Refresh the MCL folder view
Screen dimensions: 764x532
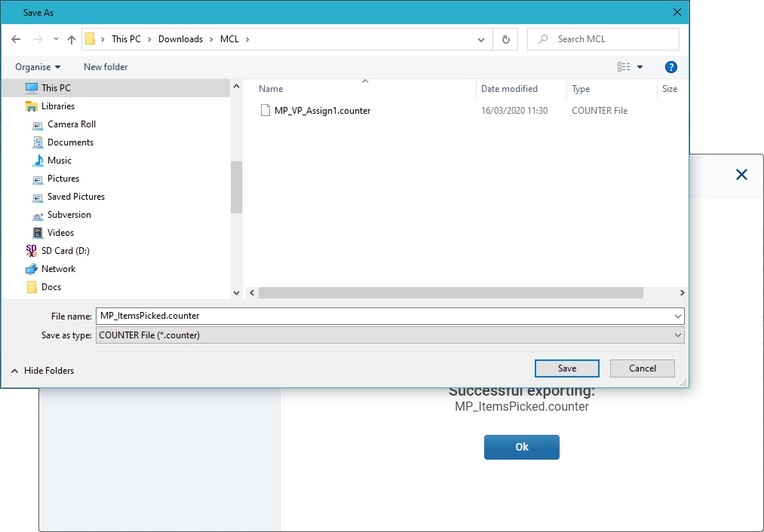[x=506, y=39]
